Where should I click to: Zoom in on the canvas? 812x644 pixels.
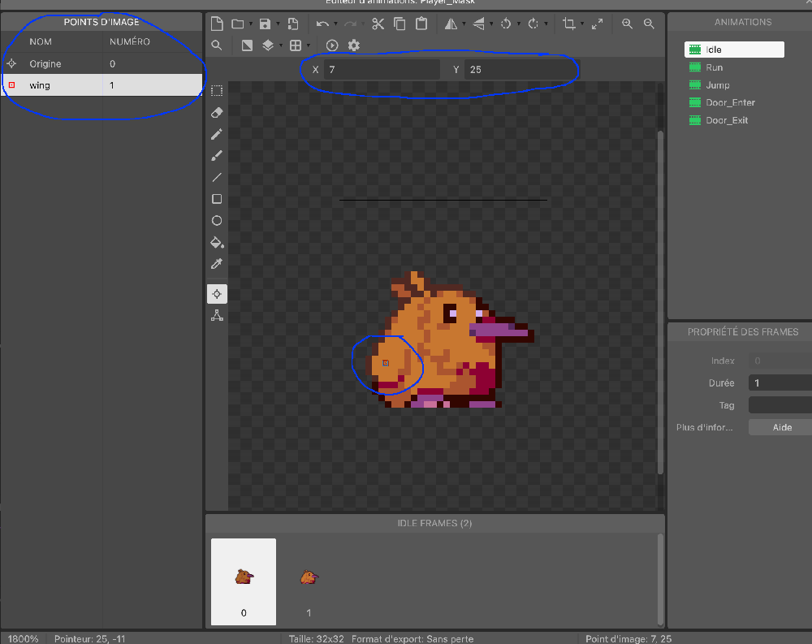pyautogui.click(x=627, y=24)
